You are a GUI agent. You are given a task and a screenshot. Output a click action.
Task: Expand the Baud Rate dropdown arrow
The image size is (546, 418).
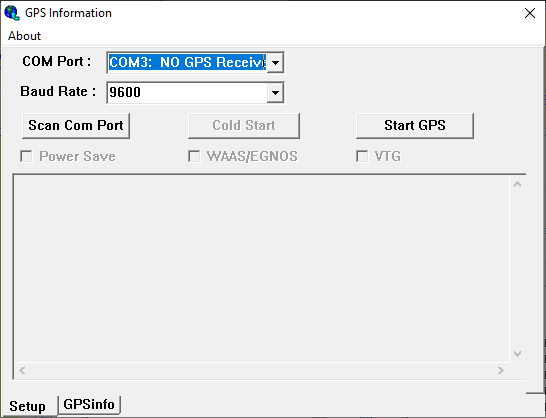275,93
